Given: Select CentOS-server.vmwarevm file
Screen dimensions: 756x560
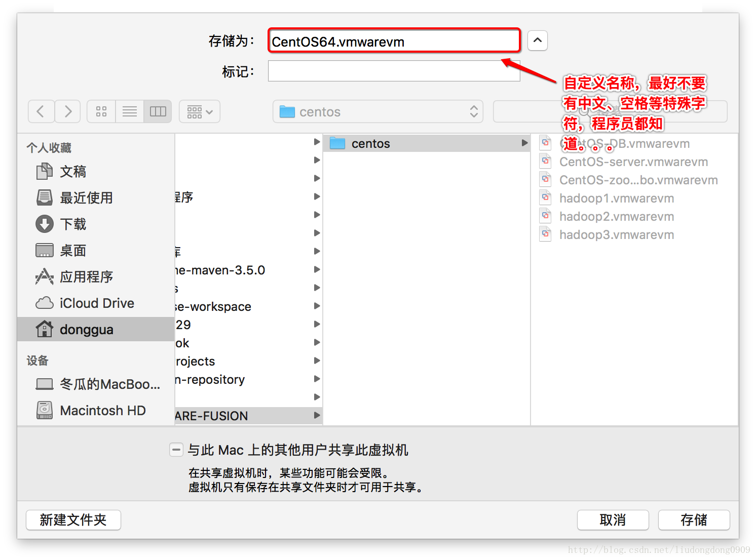Looking at the screenshot, I should (x=634, y=162).
